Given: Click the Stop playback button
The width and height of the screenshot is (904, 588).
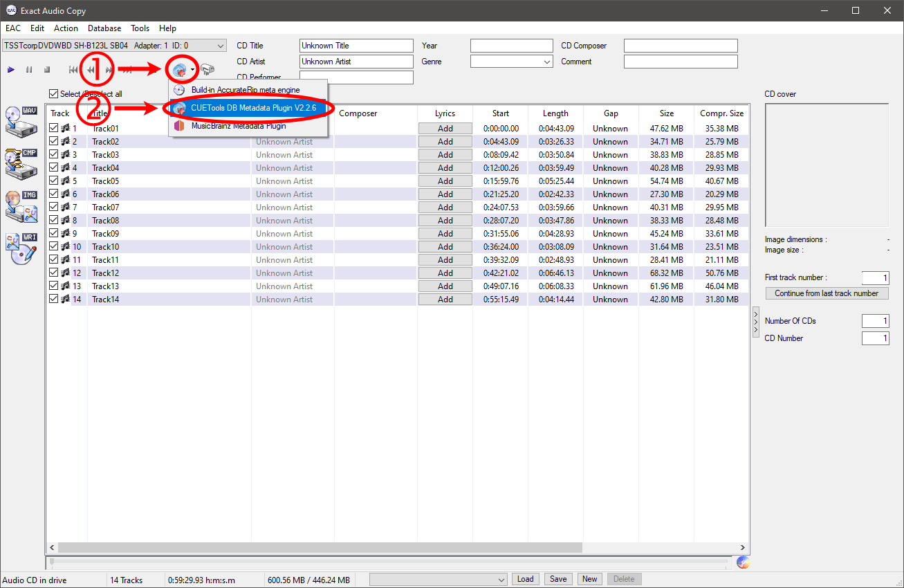Looking at the screenshot, I should [47, 70].
